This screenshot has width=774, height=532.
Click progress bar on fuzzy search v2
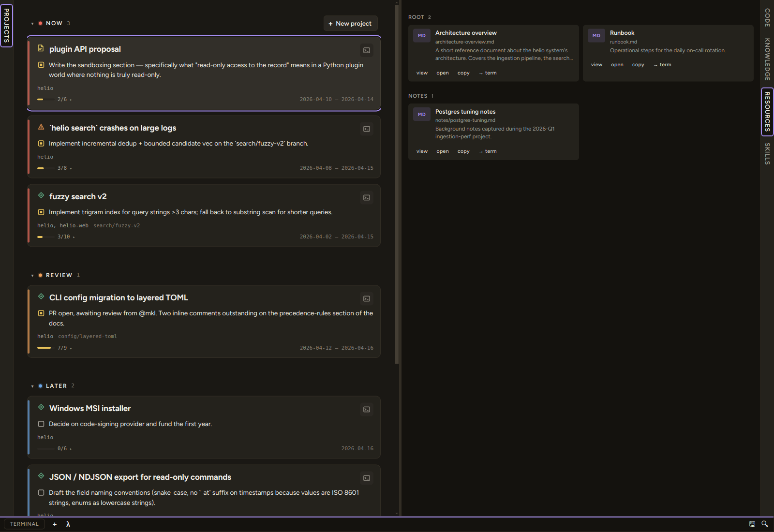[x=46, y=237]
